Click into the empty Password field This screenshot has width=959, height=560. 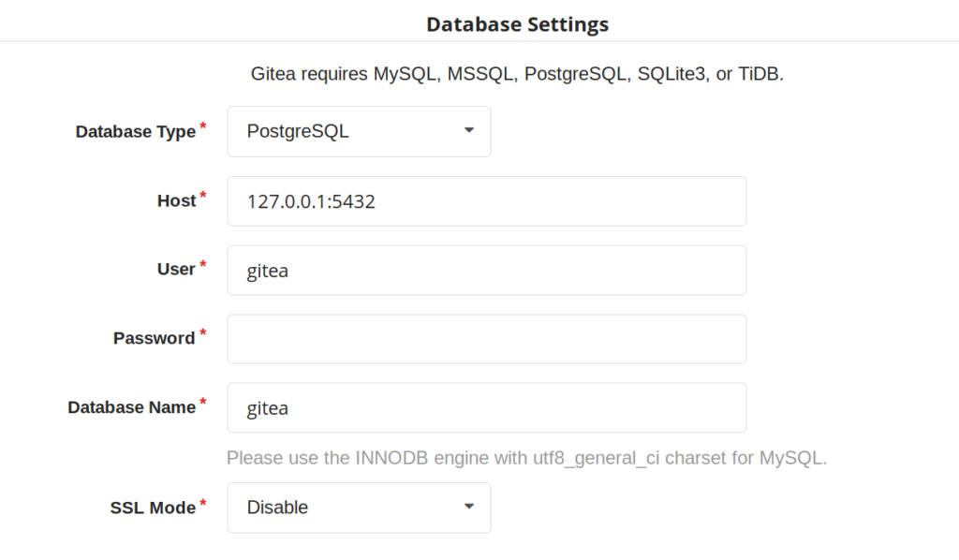[x=486, y=339]
